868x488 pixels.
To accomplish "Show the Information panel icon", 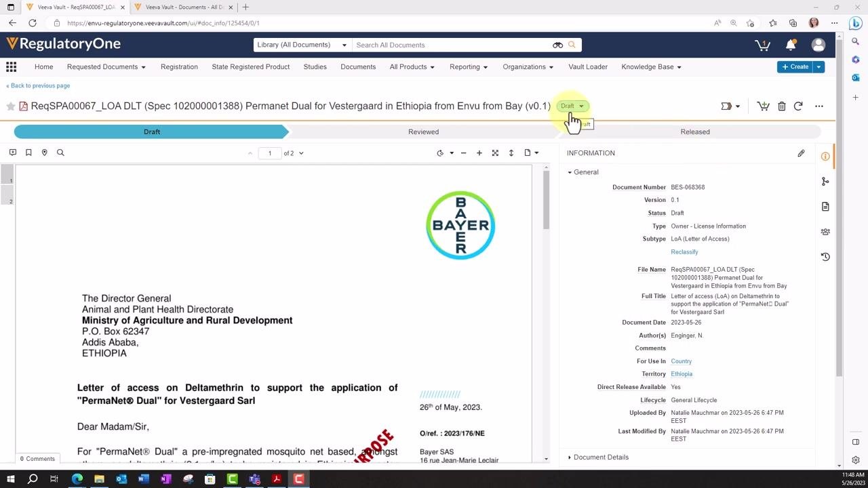I will click(825, 157).
